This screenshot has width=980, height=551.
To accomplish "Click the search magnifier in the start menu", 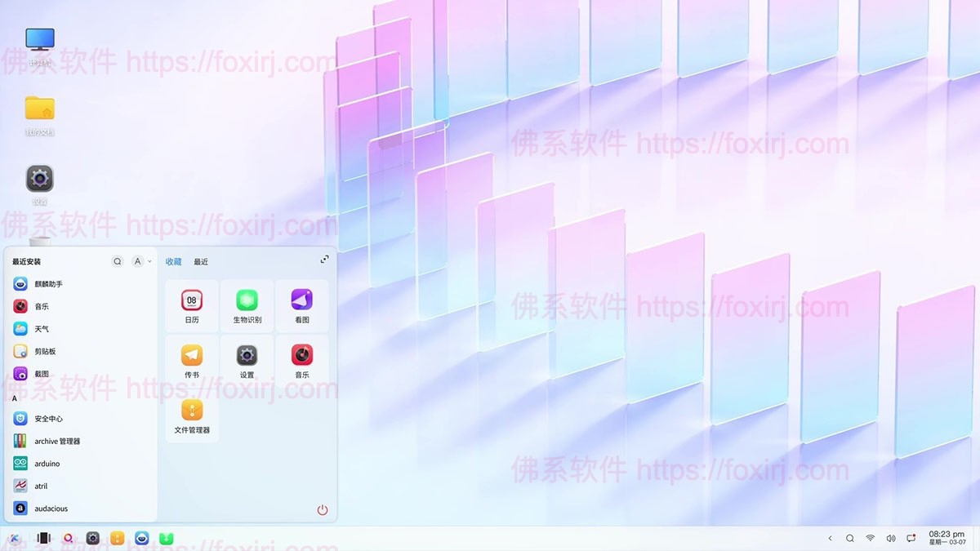I will click(x=117, y=260).
